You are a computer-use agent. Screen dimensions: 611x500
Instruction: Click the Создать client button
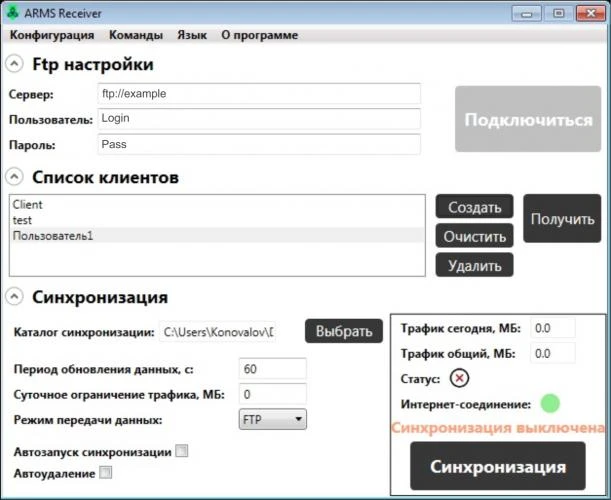click(474, 207)
